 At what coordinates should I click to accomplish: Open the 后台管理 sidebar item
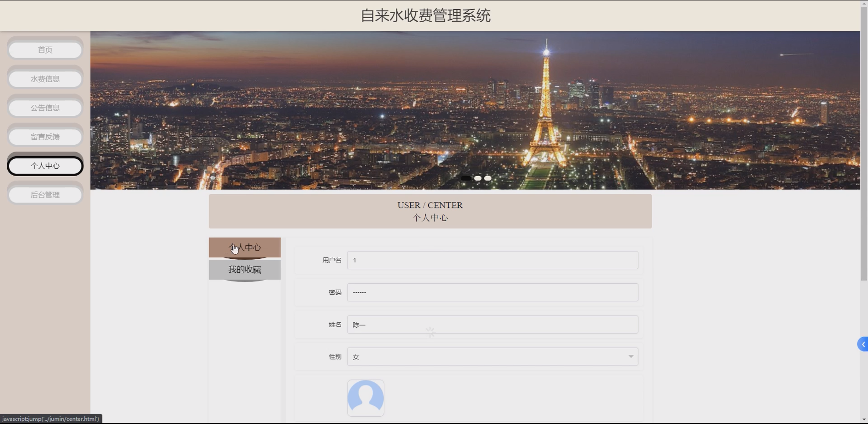(x=45, y=194)
